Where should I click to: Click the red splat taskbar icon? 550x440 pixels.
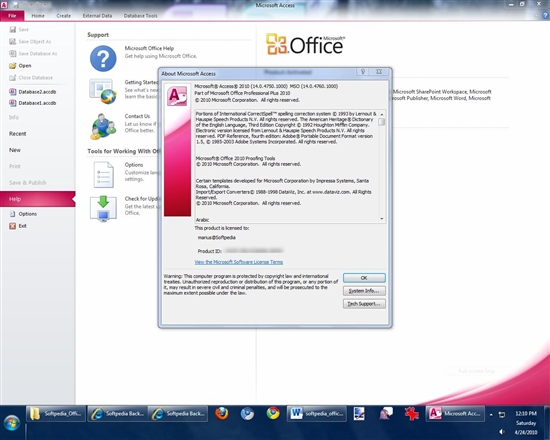click(412, 414)
